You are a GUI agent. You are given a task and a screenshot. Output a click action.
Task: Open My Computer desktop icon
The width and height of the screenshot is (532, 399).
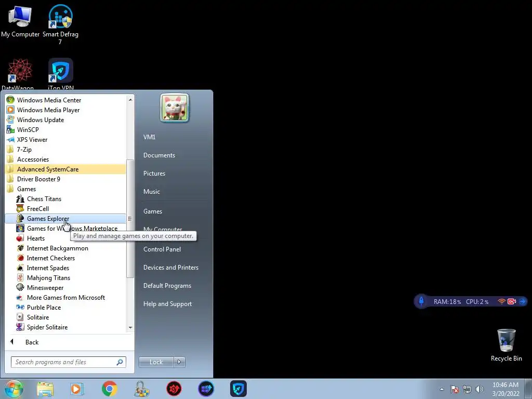coord(20,21)
